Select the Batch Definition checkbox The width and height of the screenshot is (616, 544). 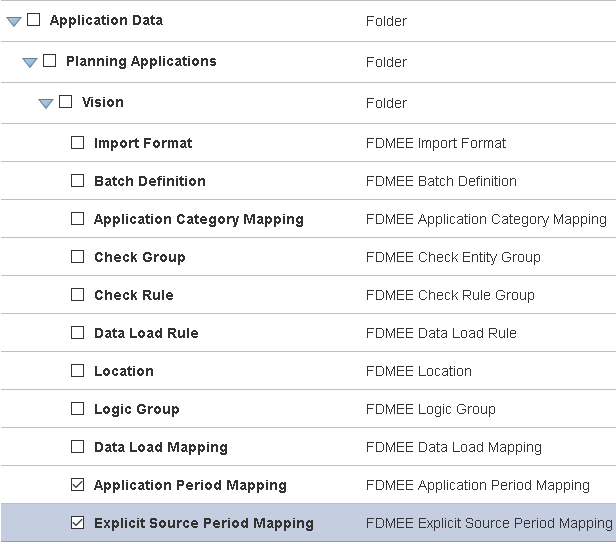(x=78, y=181)
